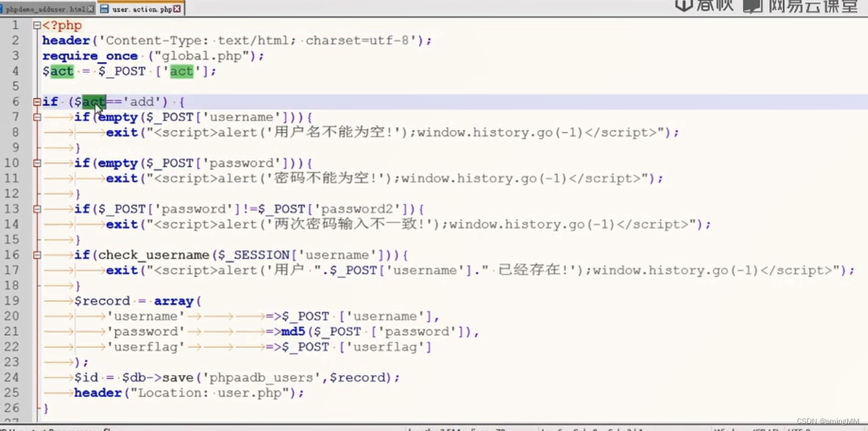Fold the empty username check on line 7
Viewport: 868px width, 431px height.
click(37, 118)
